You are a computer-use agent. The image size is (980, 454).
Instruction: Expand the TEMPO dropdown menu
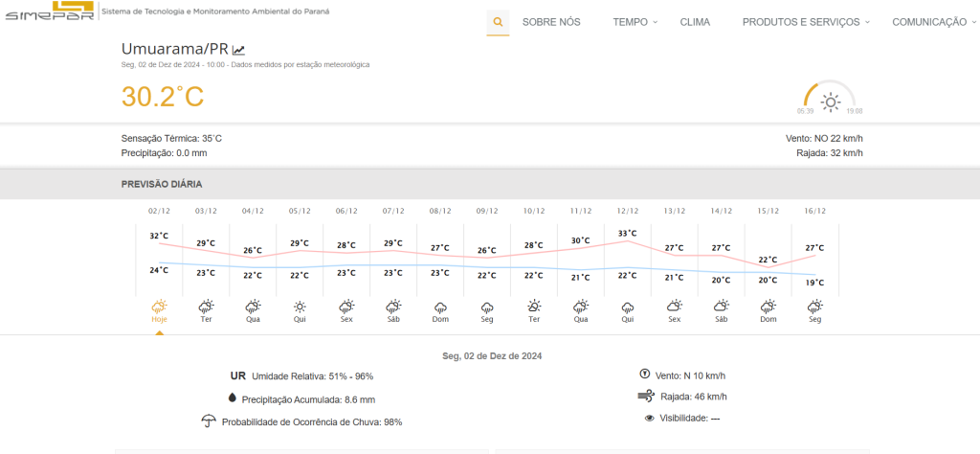click(x=635, y=22)
